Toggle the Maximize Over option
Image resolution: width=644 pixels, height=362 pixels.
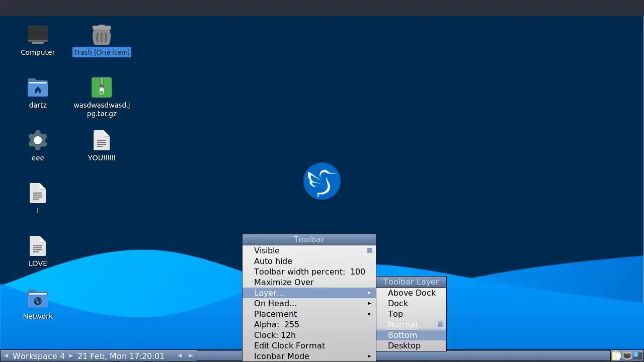click(x=309, y=282)
